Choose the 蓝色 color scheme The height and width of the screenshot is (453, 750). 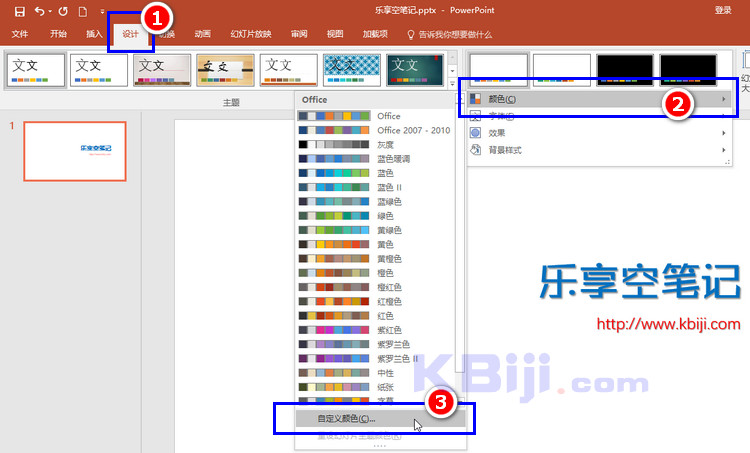[x=375, y=173]
